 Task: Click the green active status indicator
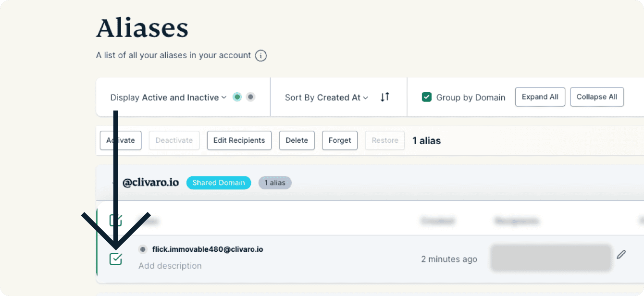coord(237,97)
